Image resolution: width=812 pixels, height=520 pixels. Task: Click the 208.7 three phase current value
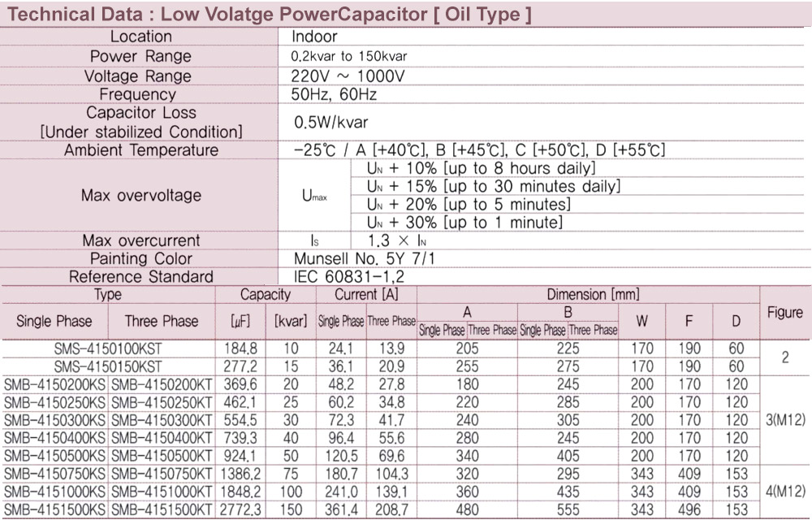(391, 510)
